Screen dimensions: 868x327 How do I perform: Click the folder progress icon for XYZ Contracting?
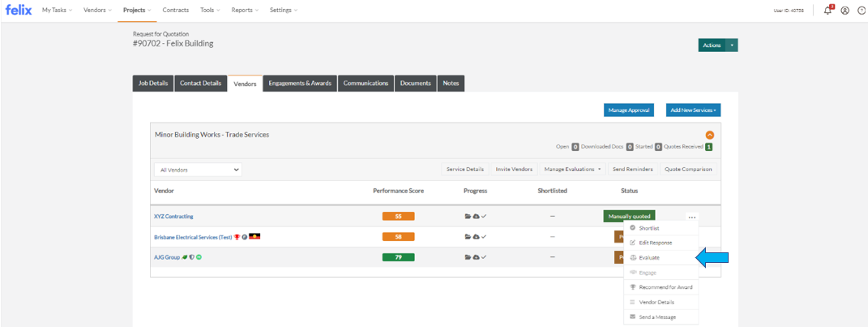(468, 216)
